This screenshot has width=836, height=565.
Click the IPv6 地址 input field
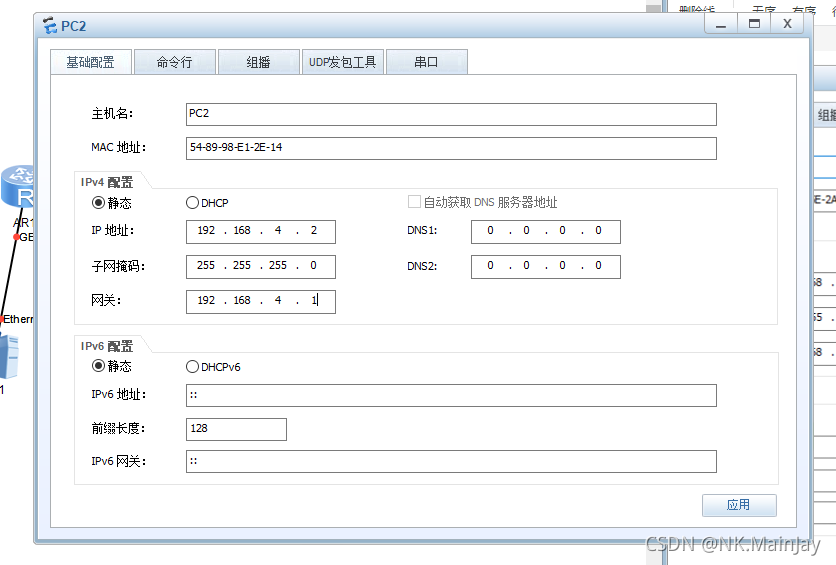tap(451, 396)
